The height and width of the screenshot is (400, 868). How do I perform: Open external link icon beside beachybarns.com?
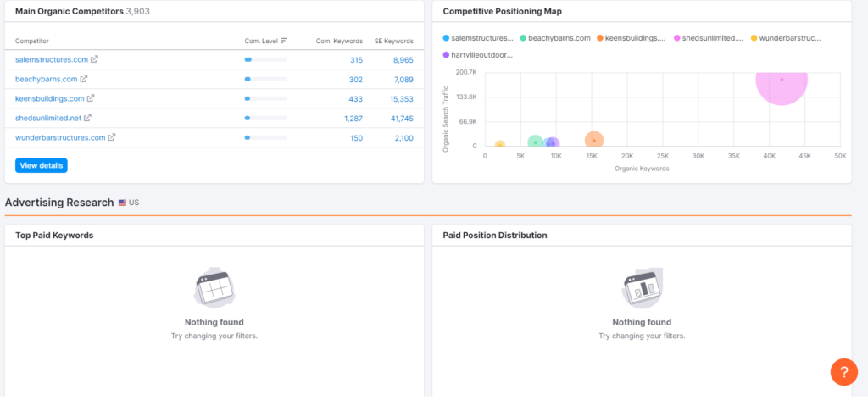point(84,79)
